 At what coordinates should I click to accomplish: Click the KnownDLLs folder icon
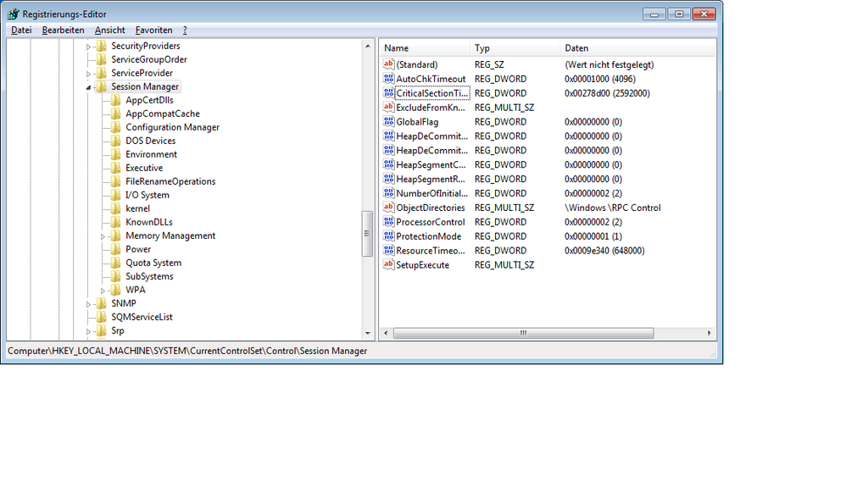click(116, 222)
